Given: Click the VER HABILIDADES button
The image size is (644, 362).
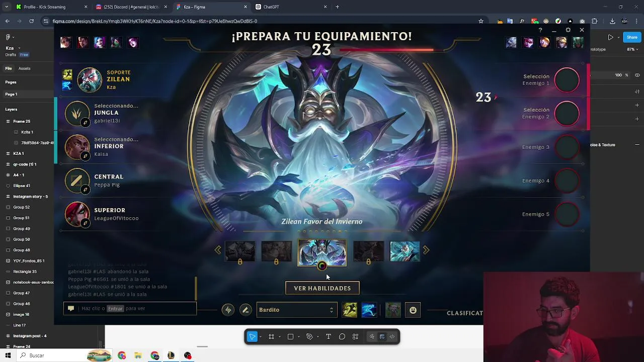Looking at the screenshot, I should click(x=322, y=288).
